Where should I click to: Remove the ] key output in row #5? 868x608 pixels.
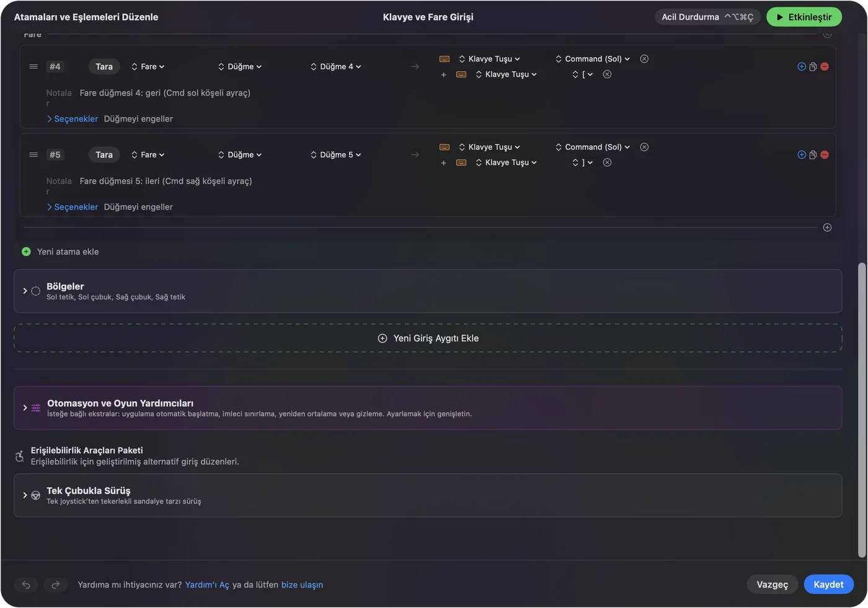point(607,162)
